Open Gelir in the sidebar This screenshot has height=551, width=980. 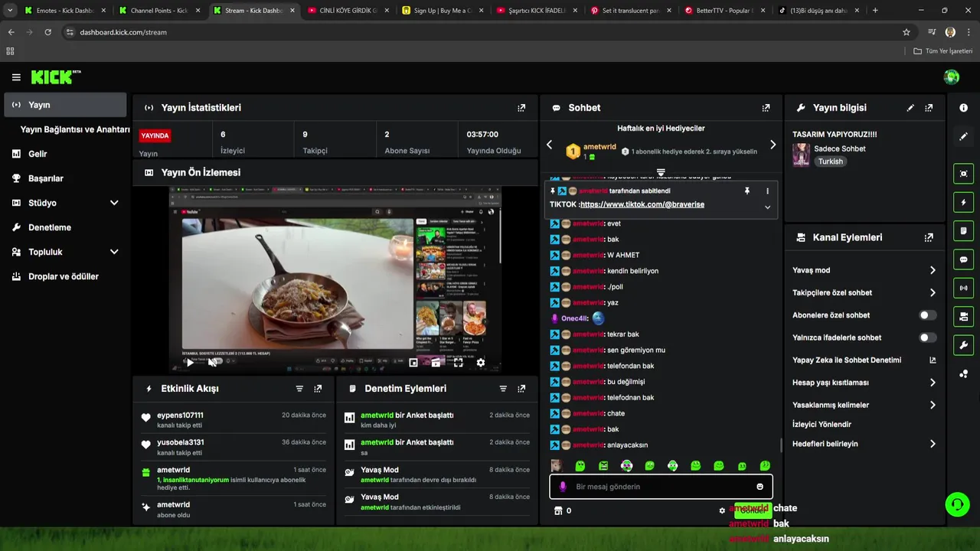pos(65,154)
